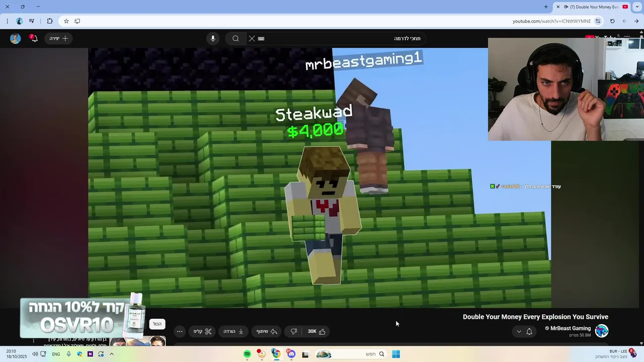Open Discord from the taskbar
644x362 pixels.
pos(291,354)
